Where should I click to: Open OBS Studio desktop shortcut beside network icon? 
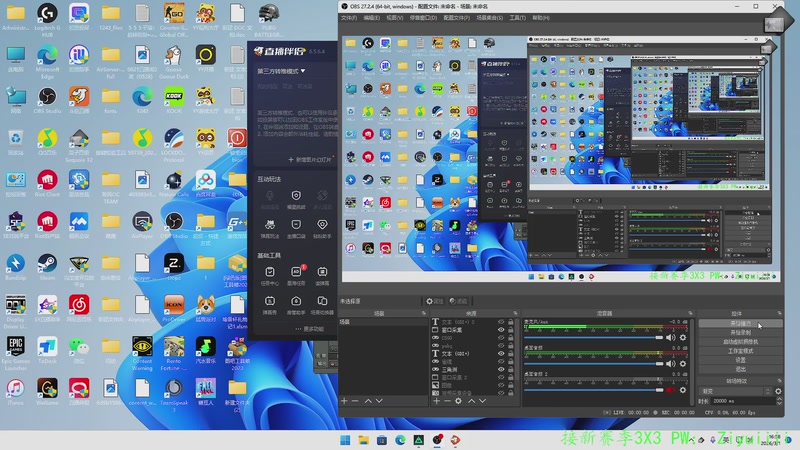(47, 100)
